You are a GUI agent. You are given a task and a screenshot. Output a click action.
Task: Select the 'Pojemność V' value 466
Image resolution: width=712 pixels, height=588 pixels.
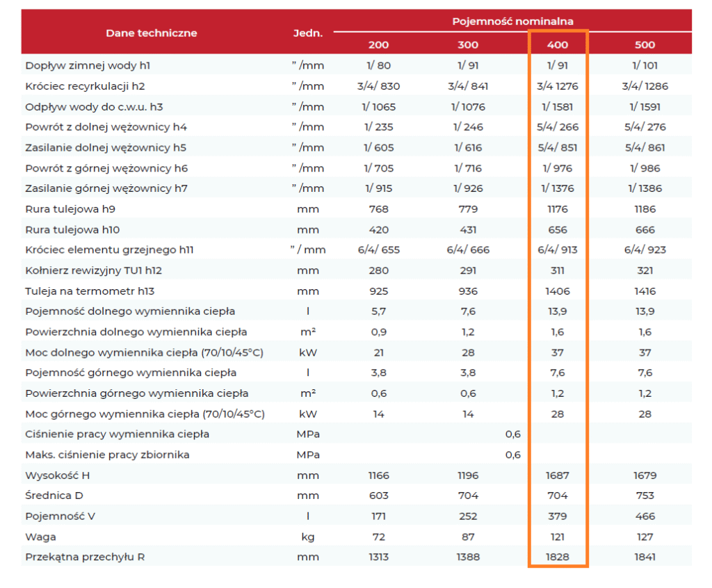tap(645, 516)
